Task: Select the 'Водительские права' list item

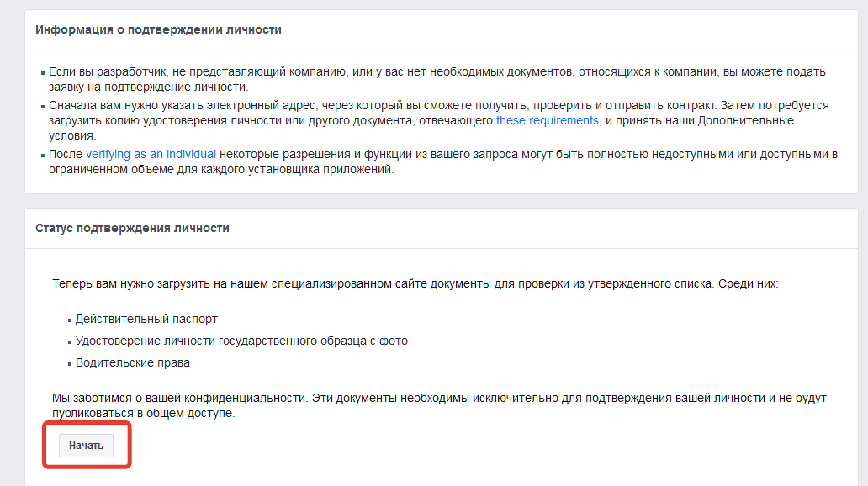Action: tap(133, 363)
